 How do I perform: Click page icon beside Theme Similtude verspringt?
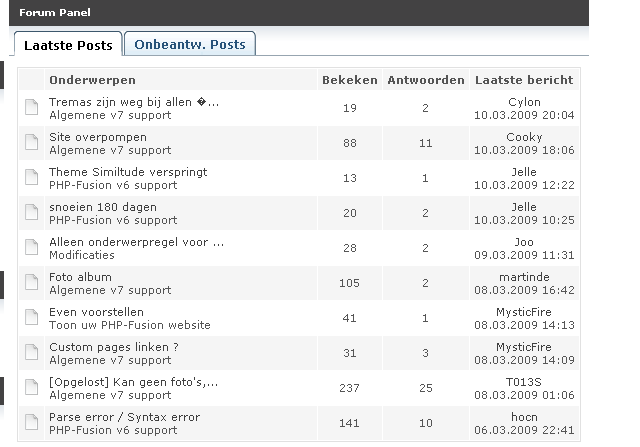[x=31, y=178]
